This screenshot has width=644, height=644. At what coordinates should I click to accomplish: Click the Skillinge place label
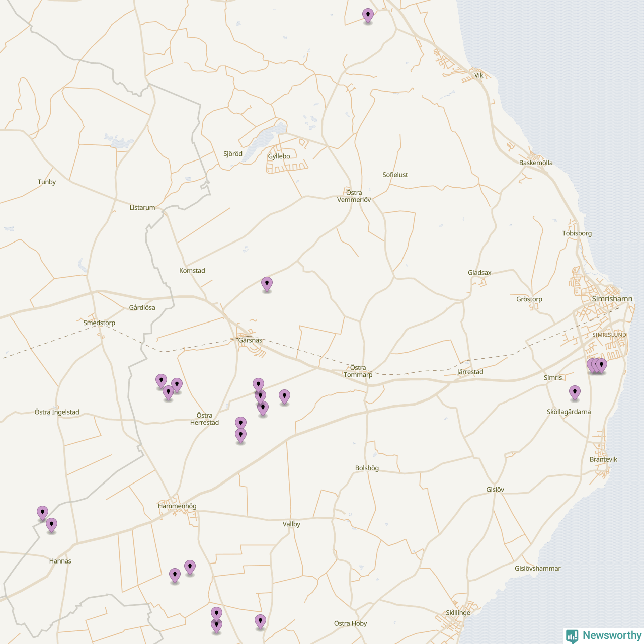tap(458, 613)
